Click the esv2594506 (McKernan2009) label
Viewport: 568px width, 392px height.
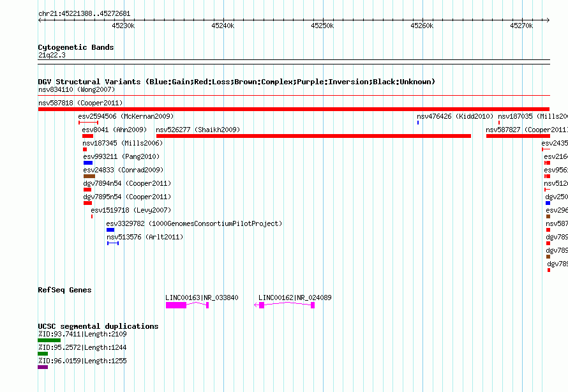[126, 116]
